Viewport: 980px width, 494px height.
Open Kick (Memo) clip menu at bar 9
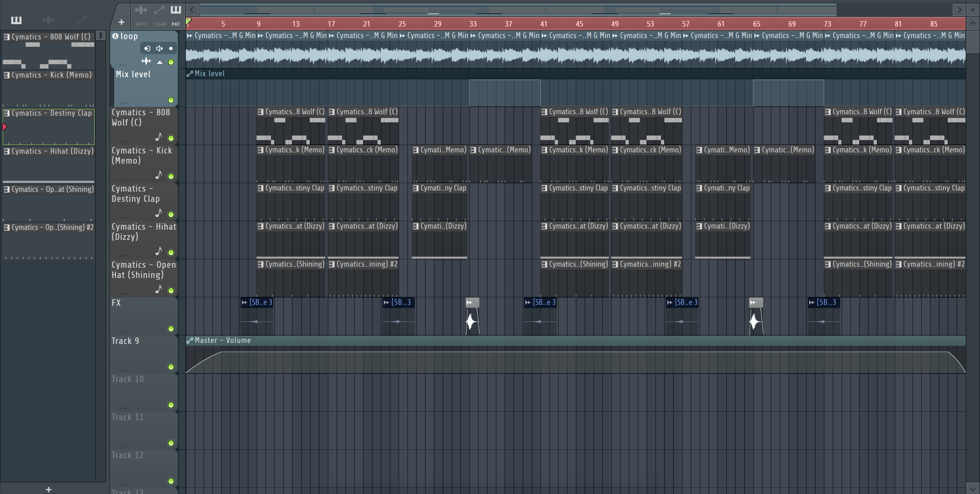[x=261, y=150]
